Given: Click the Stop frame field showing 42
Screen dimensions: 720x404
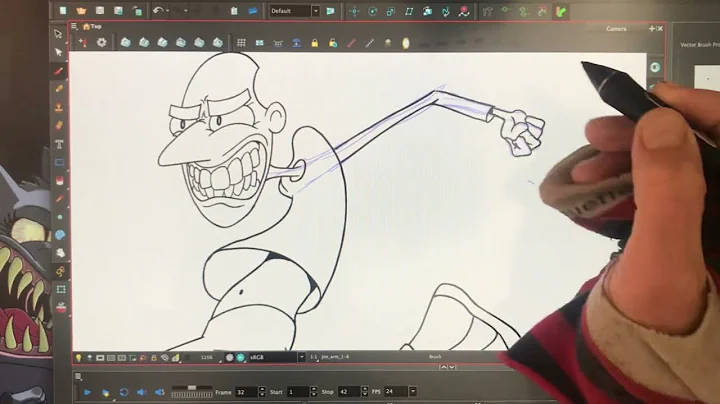Looking at the screenshot, I should click(x=349, y=392).
